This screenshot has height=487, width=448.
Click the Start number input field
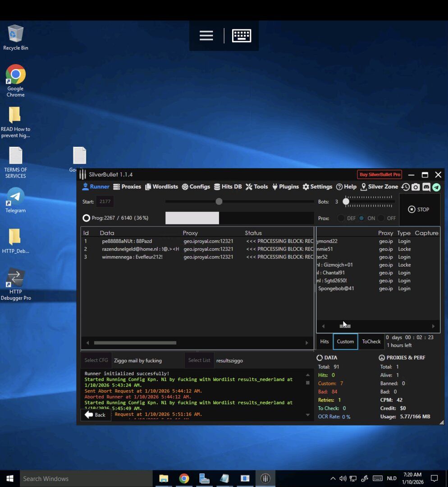[x=105, y=202]
